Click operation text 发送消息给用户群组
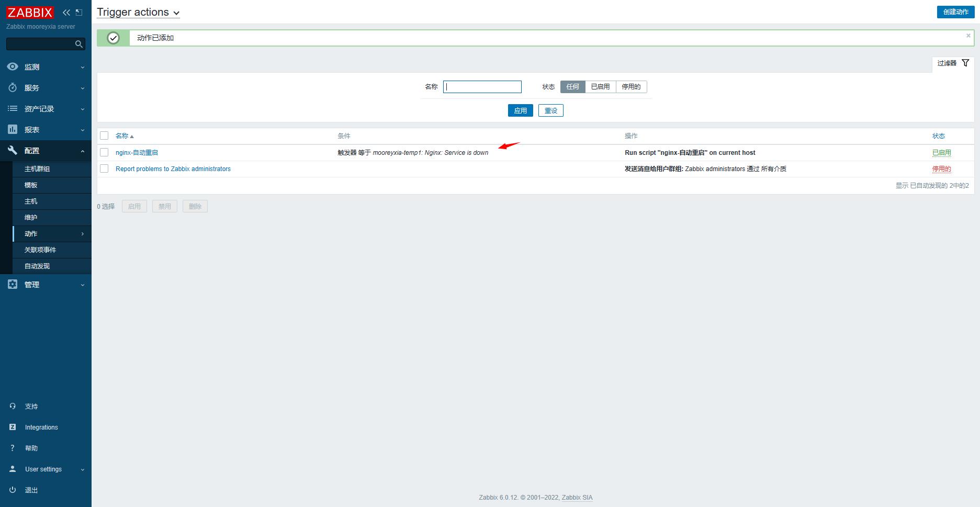The height and width of the screenshot is (507, 980). coord(654,169)
